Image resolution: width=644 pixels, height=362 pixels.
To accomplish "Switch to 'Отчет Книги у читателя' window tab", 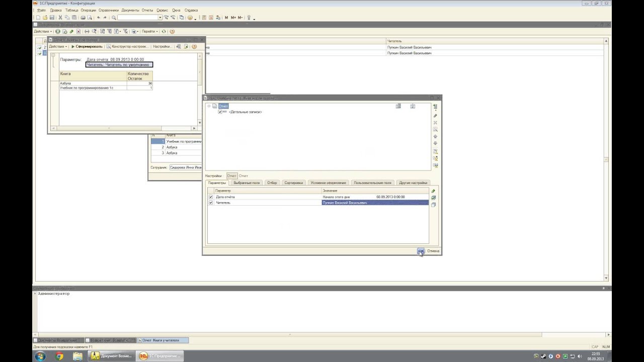I will (163, 340).
